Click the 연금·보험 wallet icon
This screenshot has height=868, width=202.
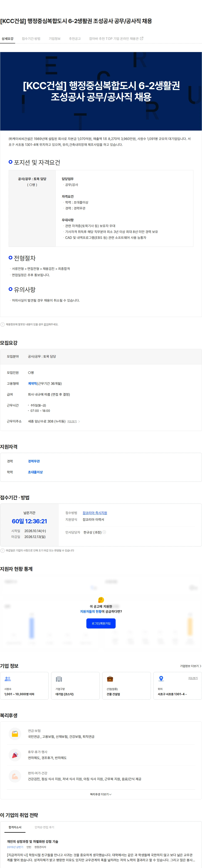coord(15,734)
